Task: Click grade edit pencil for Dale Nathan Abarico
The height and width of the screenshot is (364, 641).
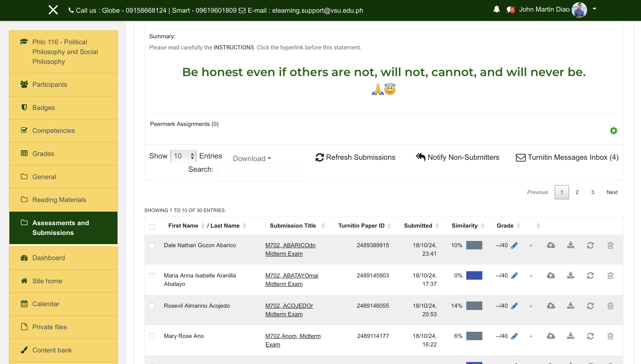Action: click(x=515, y=245)
